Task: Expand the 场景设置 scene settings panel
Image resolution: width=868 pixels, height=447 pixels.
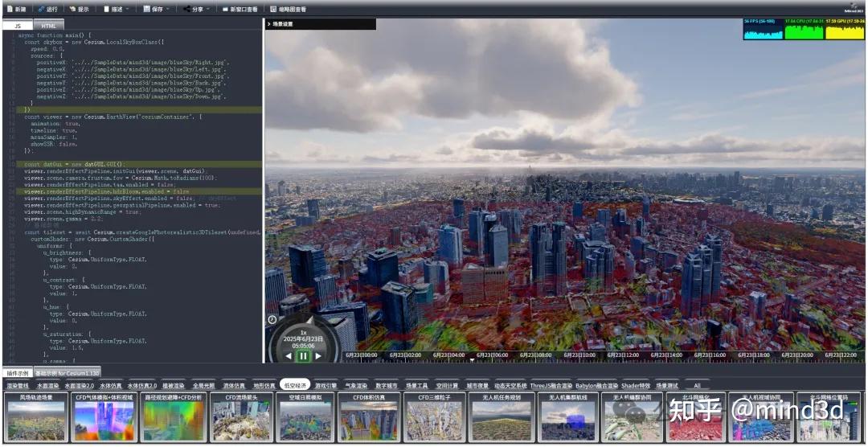Action: pos(282,24)
